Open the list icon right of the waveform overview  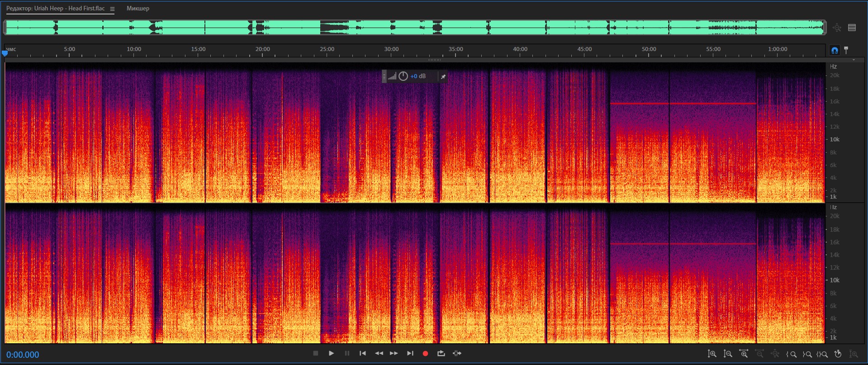coord(852,28)
